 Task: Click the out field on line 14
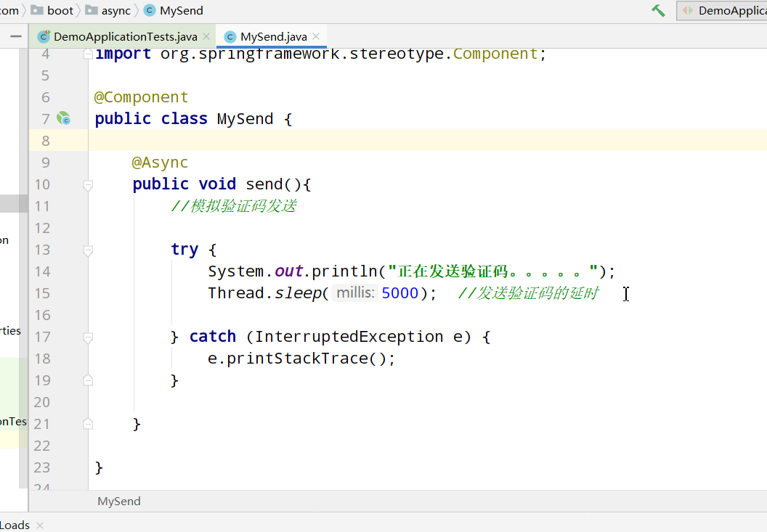[x=288, y=271]
